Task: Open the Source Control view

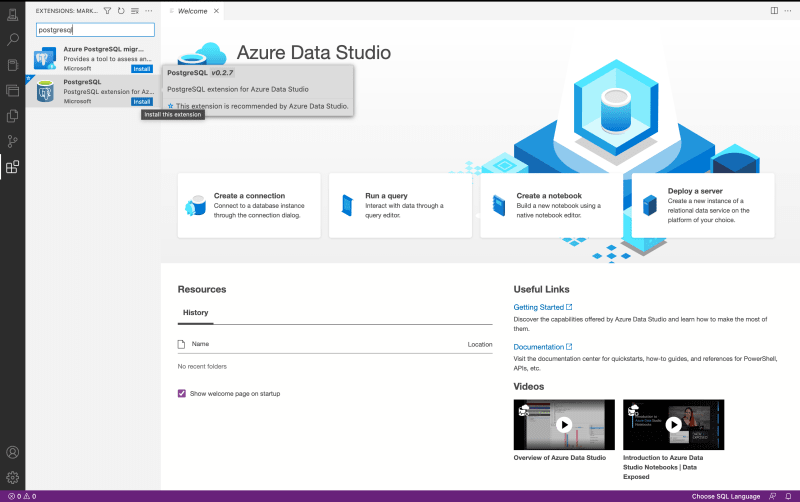Action: pos(13,141)
